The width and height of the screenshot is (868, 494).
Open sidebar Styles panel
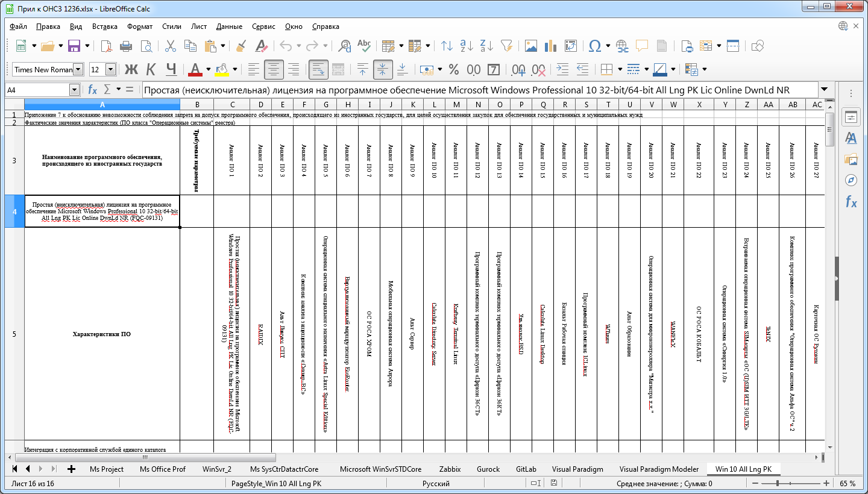(x=851, y=138)
